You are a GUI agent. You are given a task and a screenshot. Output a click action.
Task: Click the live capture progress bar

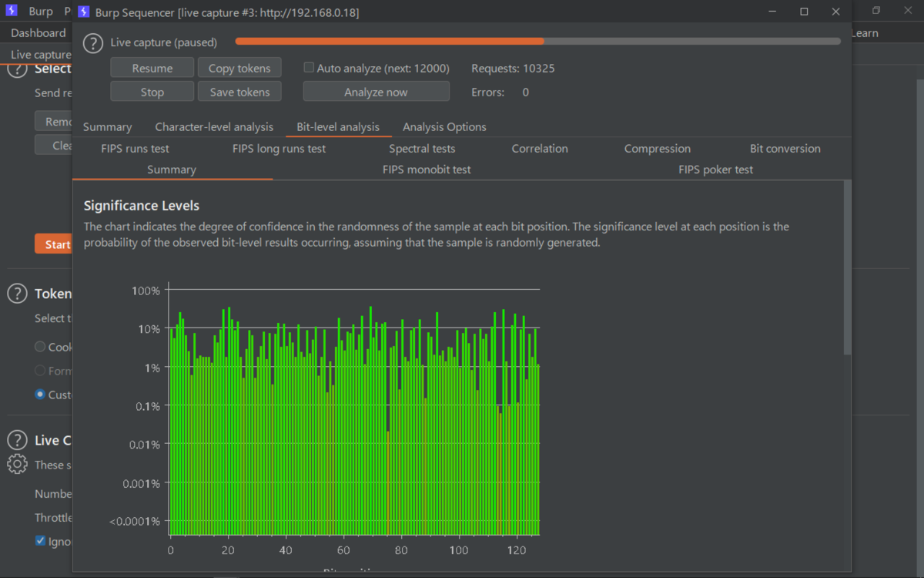(537, 42)
